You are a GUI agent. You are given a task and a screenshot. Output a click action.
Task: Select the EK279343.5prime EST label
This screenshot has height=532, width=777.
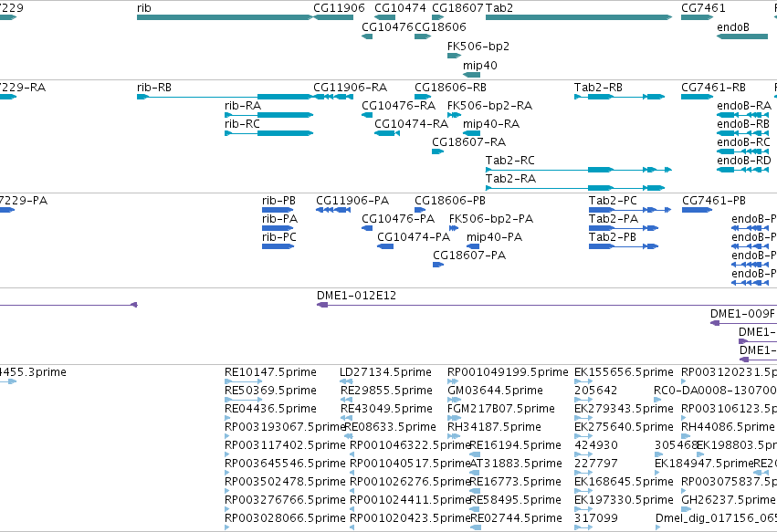(x=624, y=409)
